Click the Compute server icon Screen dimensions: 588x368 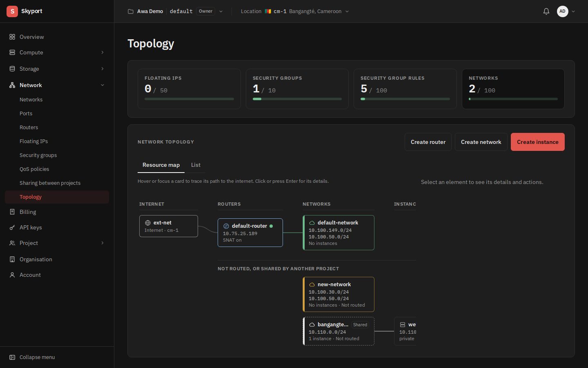coord(12,52)
